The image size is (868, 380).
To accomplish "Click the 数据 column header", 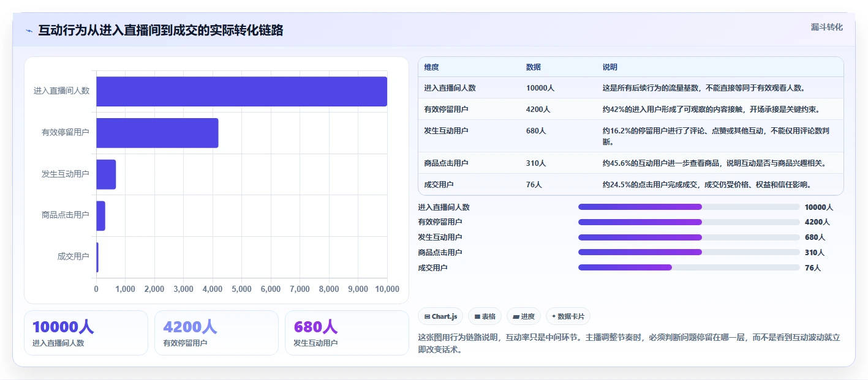I will click(534, 67).
